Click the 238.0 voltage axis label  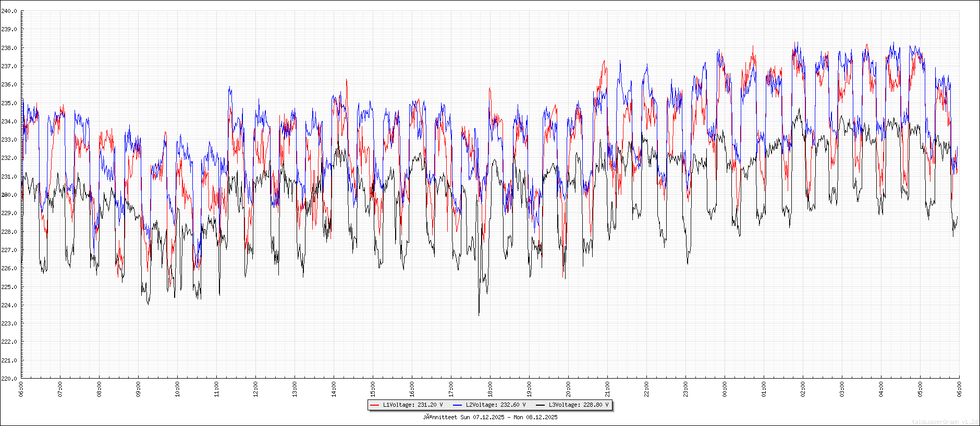9,48
